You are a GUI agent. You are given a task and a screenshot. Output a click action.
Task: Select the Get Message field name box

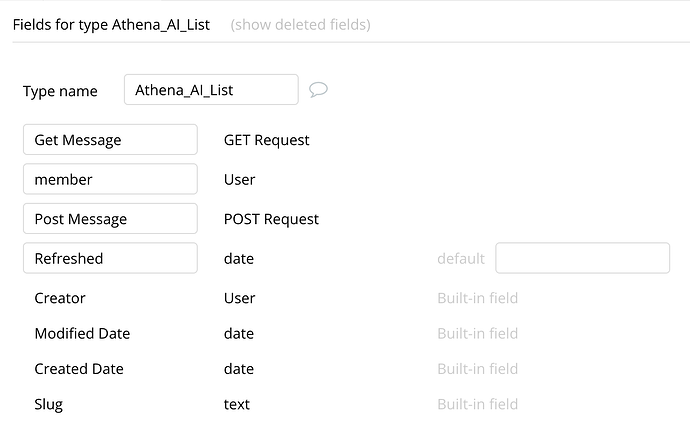click(110, 140)
